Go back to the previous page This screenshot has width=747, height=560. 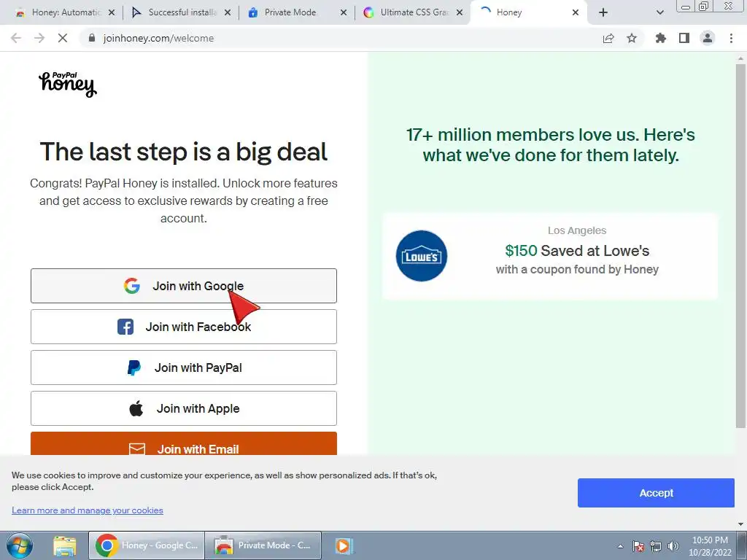pos(16,38)
